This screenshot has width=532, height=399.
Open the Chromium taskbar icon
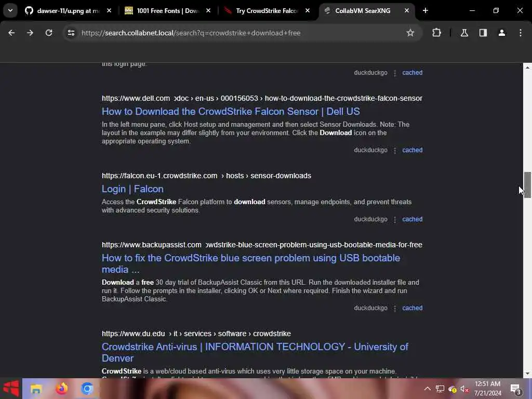[x=87, y=389]
